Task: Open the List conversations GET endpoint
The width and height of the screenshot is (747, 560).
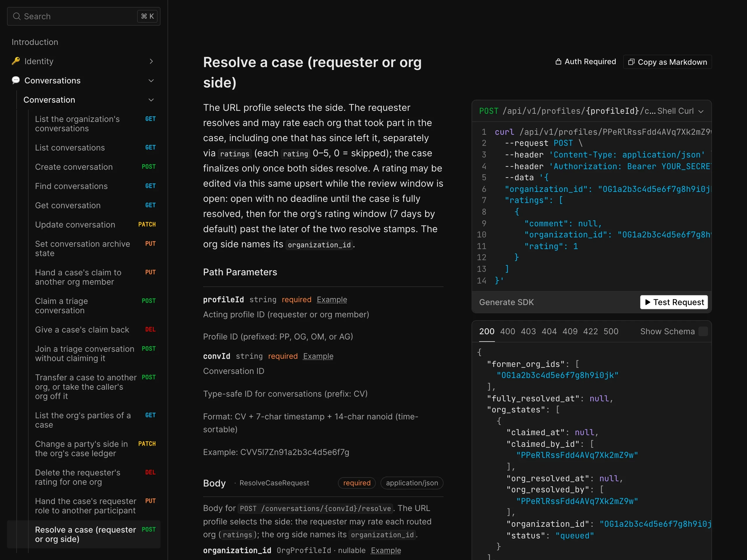Action: (84, 148)
